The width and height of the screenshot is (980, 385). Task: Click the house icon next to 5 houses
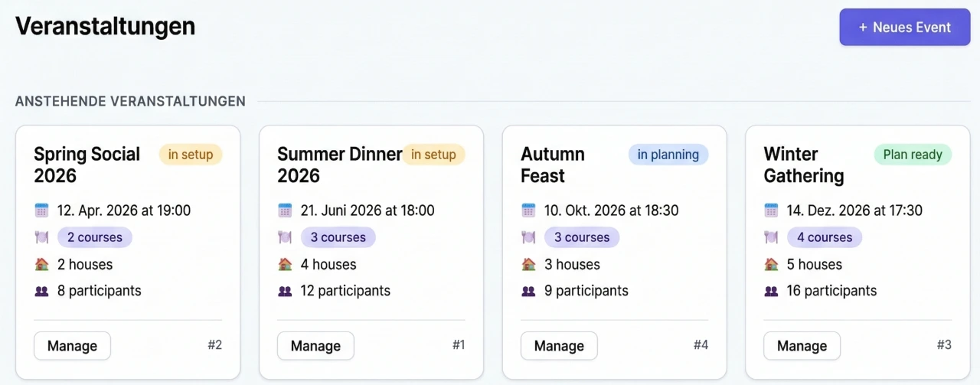click(x=771, y=264)
